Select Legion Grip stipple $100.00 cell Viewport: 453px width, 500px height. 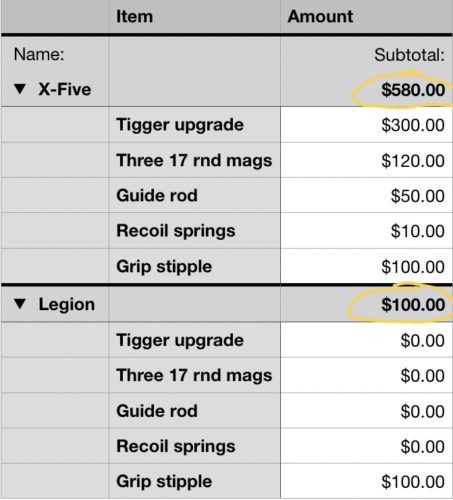(367, 481)
